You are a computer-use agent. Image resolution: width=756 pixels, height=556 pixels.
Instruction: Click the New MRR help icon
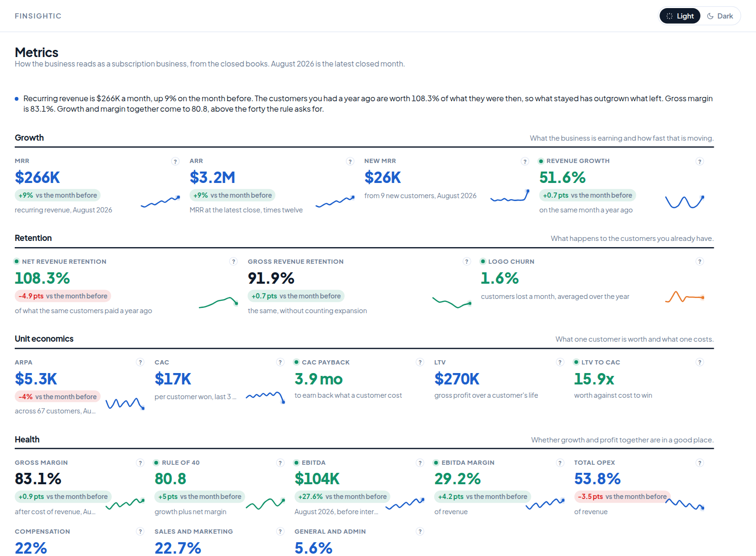click(525, 162)
